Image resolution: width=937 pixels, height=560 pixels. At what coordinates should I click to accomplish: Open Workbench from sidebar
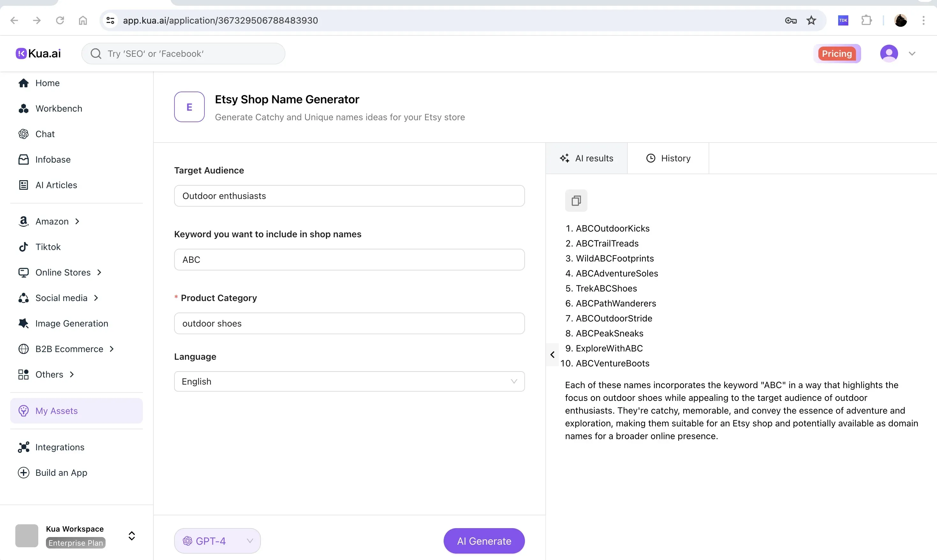[x=58, y=109]
